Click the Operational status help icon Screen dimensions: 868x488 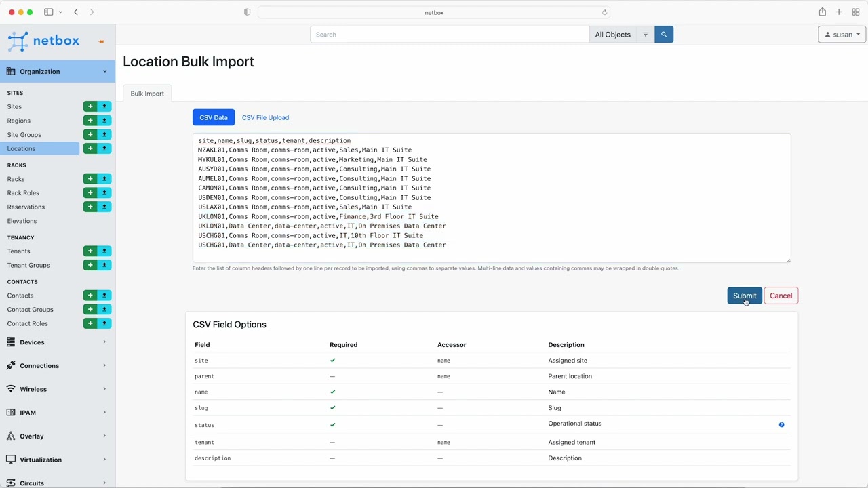pos(781,425)
